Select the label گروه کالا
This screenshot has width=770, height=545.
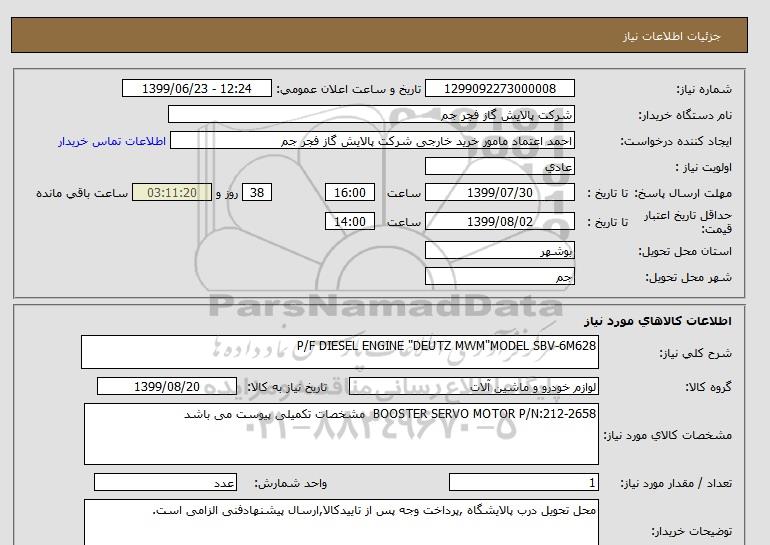[x=709, y=387]
